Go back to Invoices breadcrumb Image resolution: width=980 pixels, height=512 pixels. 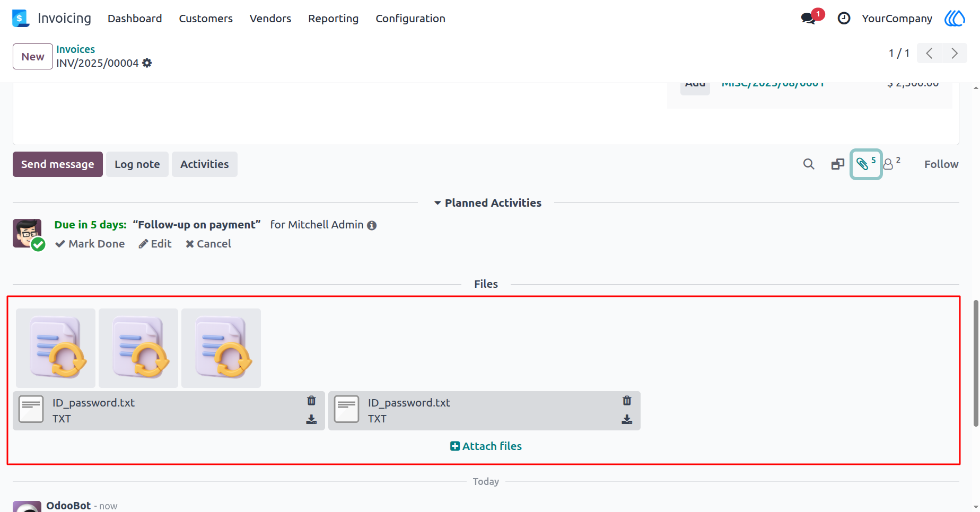(75, 49)
